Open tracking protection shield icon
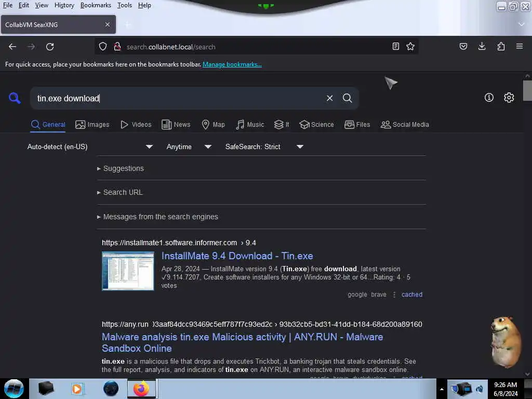Image resolution: width=532 pixels, height=399 pixels. (x=103, y=46)
